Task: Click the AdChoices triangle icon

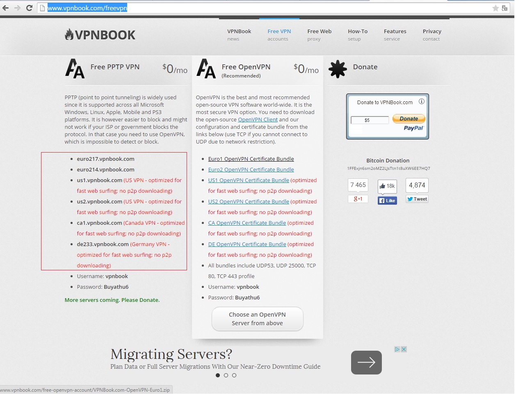Action: click(x=397, y=349)
